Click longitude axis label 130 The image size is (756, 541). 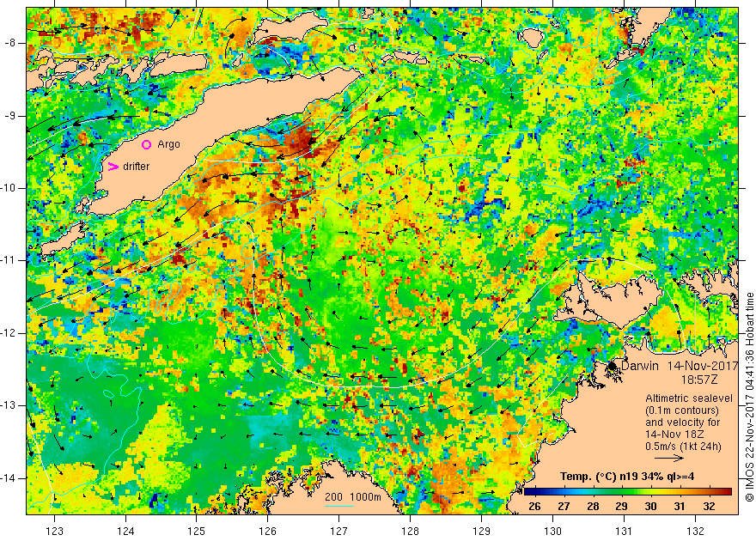552,531
